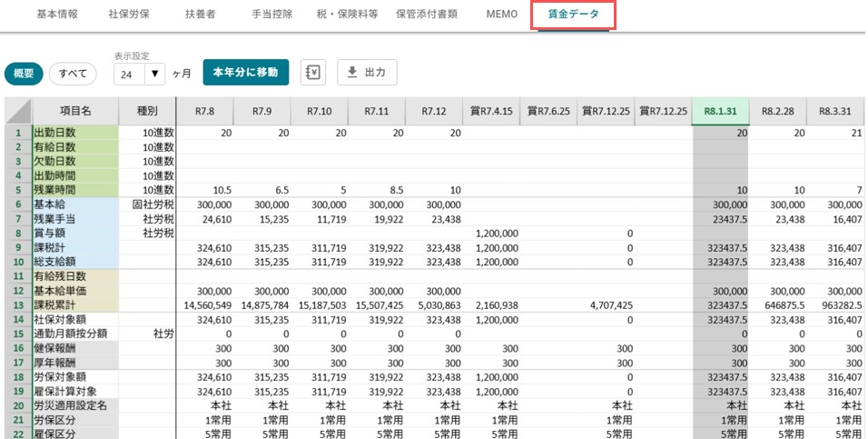Click the 有給日数 item cell
The image size is (868, 439).
pos(75,147)
